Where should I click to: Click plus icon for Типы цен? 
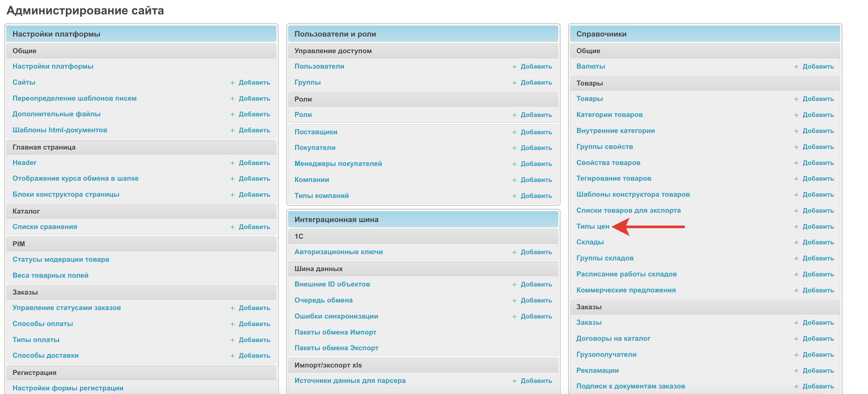pyautogui.click(x=796, y=227)
